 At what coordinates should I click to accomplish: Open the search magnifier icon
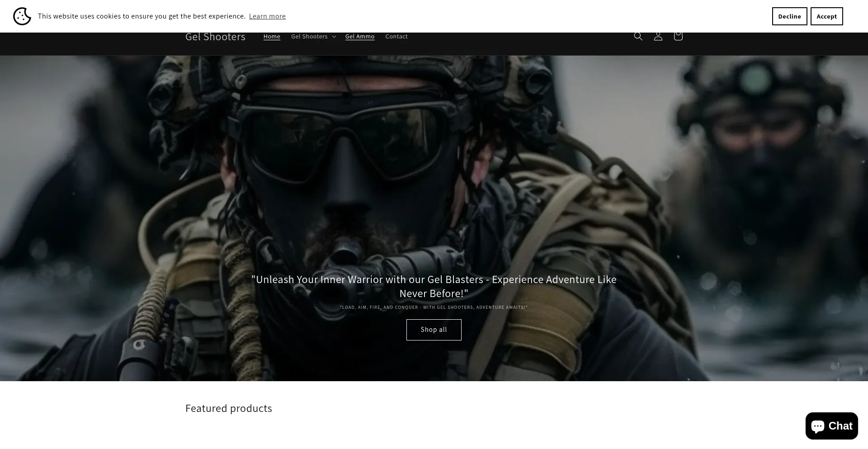pos(638,37)
